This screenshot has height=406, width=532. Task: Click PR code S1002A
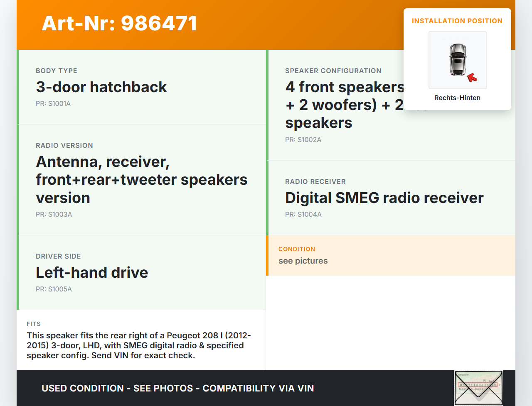[303, 140]
